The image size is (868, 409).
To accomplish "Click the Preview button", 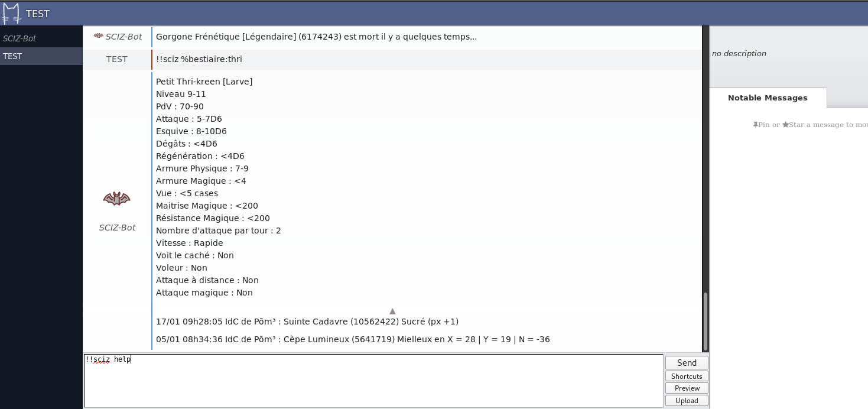I will (x=687, y=388).
